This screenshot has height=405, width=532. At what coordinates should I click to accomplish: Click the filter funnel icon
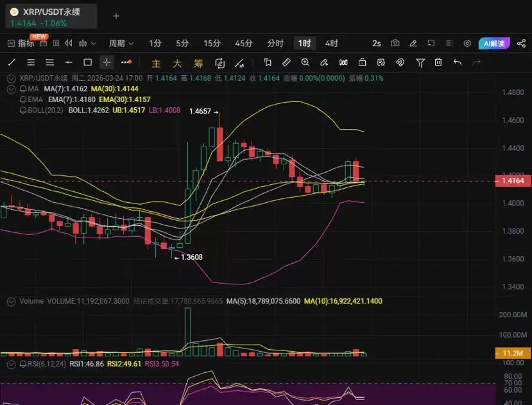(420, 63)
